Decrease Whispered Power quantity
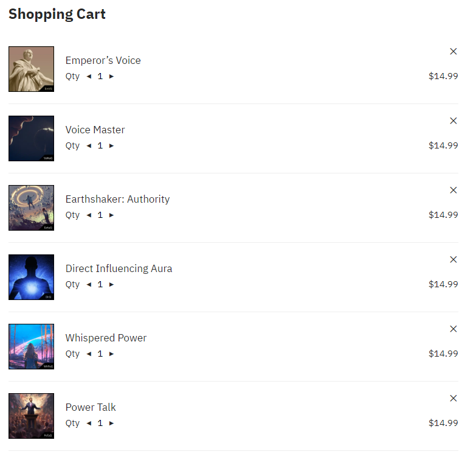 [x=89, y=354]
